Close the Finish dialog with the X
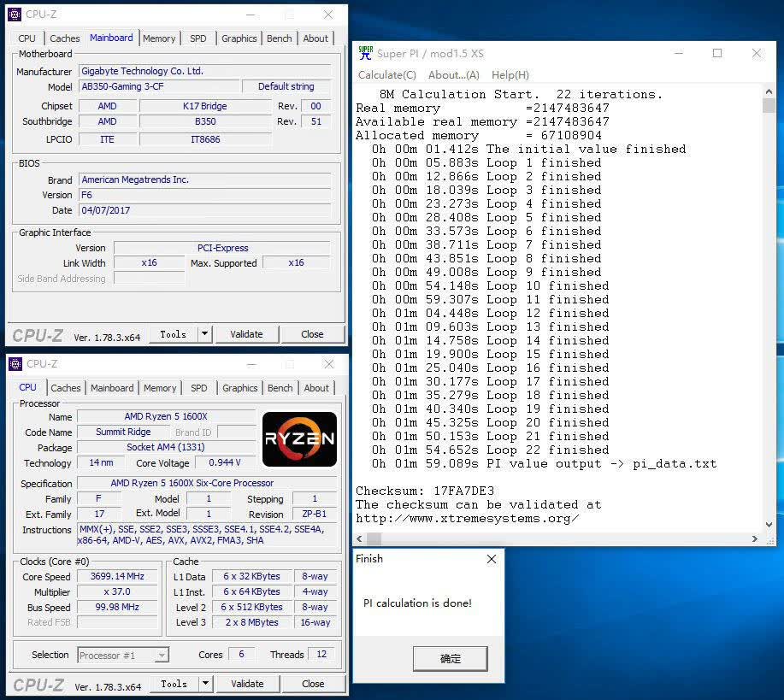The height and width of the screenshot is (700, 784). coord(492,559)
